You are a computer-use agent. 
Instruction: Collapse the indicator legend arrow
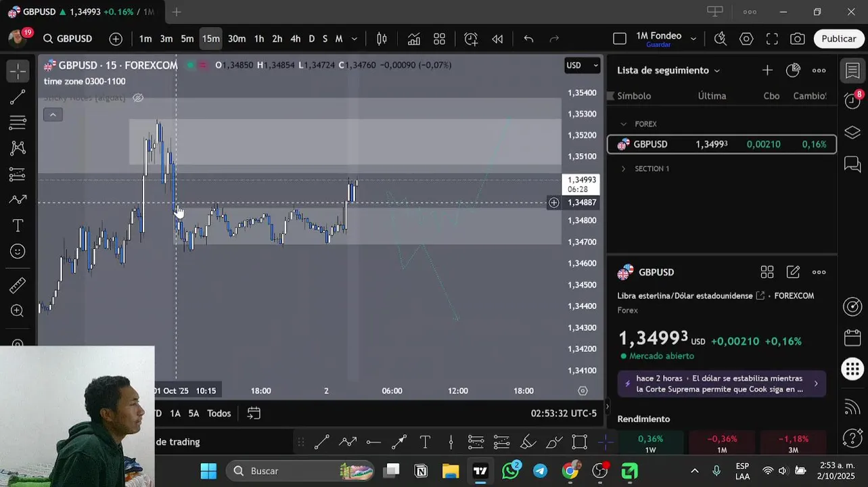click(x=53, y=114)
